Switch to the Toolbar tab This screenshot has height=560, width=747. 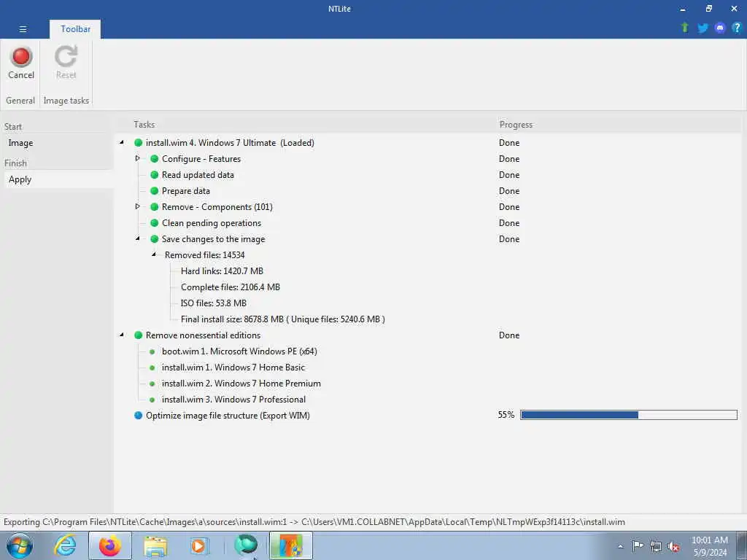[x=75, y=29]
